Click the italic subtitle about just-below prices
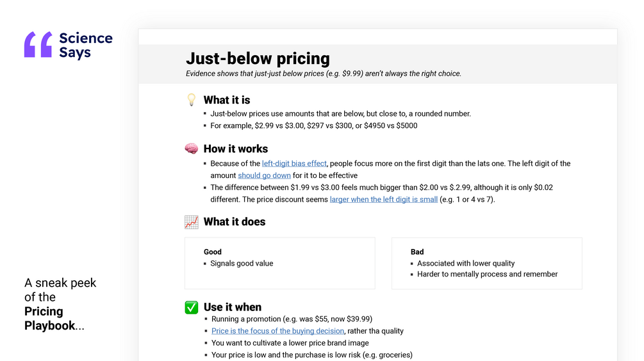 tap(324, 74)
